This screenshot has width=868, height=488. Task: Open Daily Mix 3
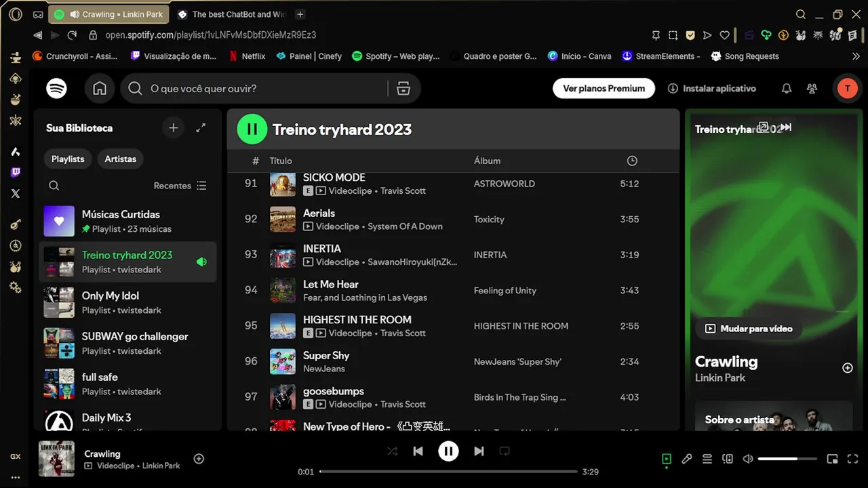click(127, 420)
